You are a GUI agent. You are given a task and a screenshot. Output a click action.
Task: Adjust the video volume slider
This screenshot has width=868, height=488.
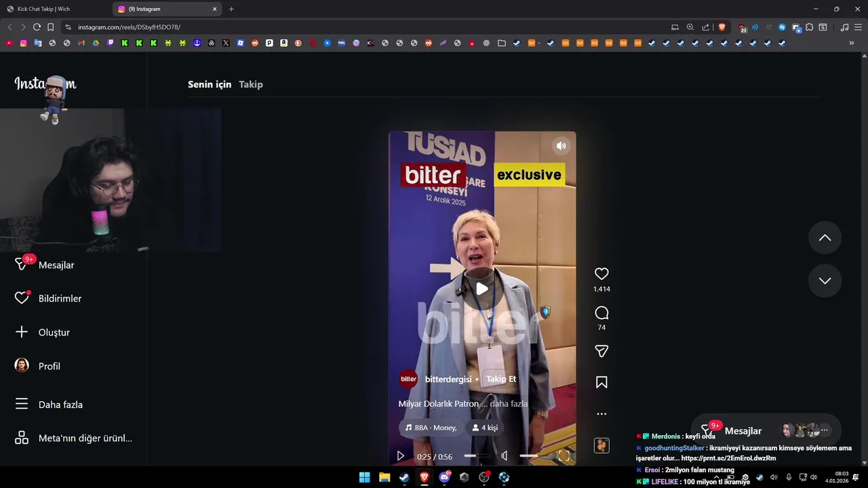coord(528,456)
